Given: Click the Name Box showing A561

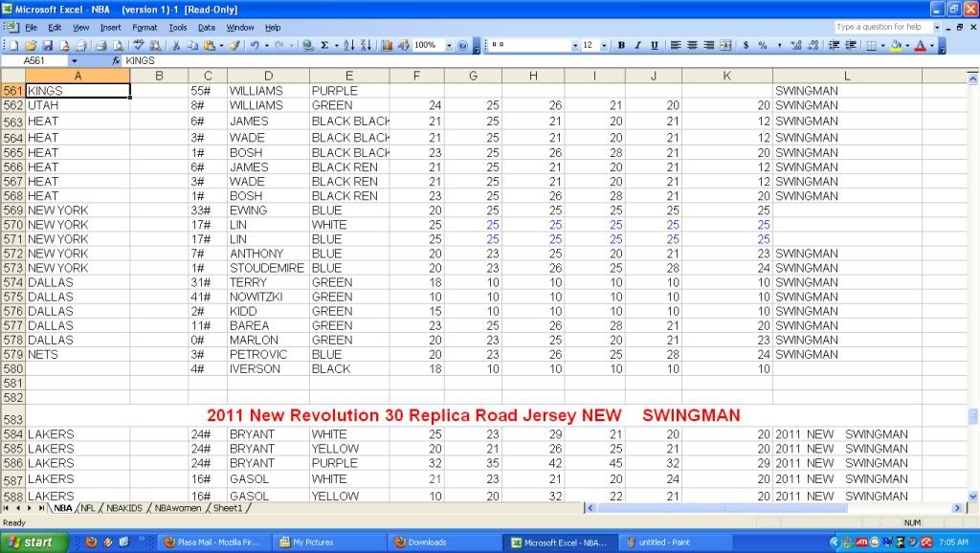Looking at the screenshot, I should pyautogui.click(x=35, y=60).
